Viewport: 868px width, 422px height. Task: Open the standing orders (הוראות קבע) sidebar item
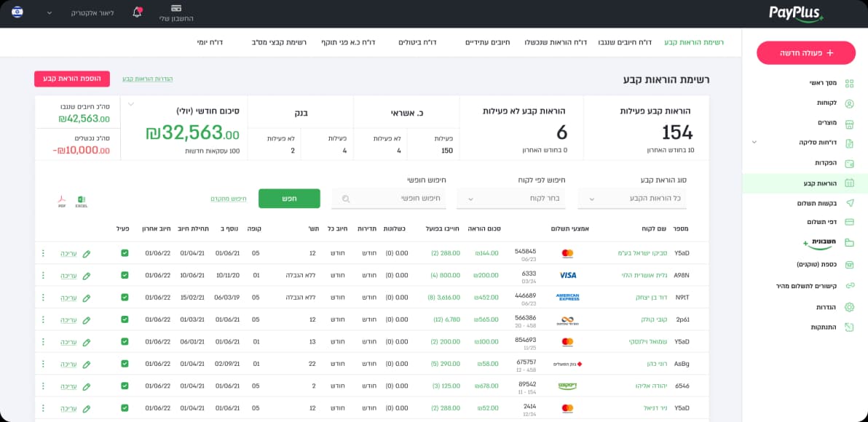point(805,183)
